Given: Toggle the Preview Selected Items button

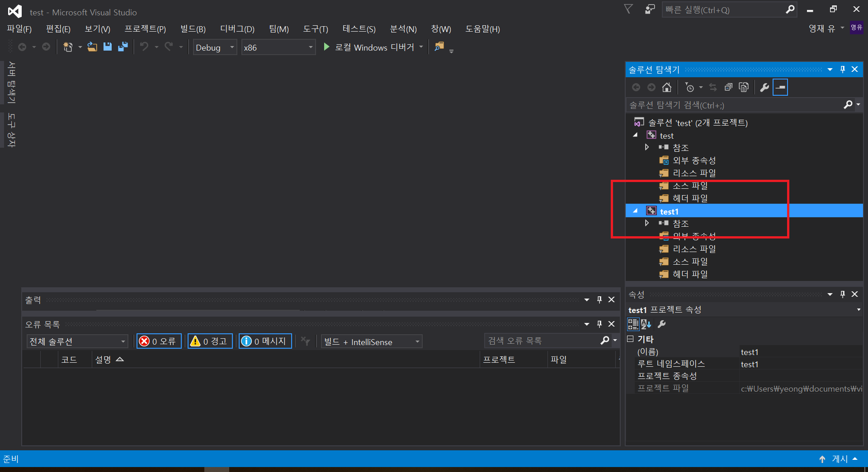Looking at the screenshot, I should click(780, 87).
